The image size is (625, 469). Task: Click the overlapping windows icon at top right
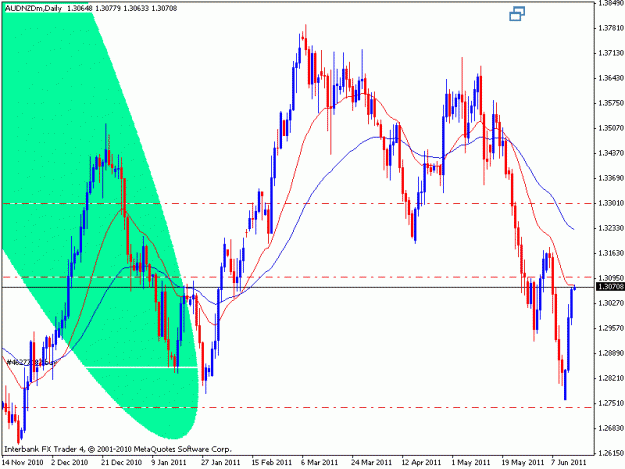pyautogui.click(x=517, y=14)
